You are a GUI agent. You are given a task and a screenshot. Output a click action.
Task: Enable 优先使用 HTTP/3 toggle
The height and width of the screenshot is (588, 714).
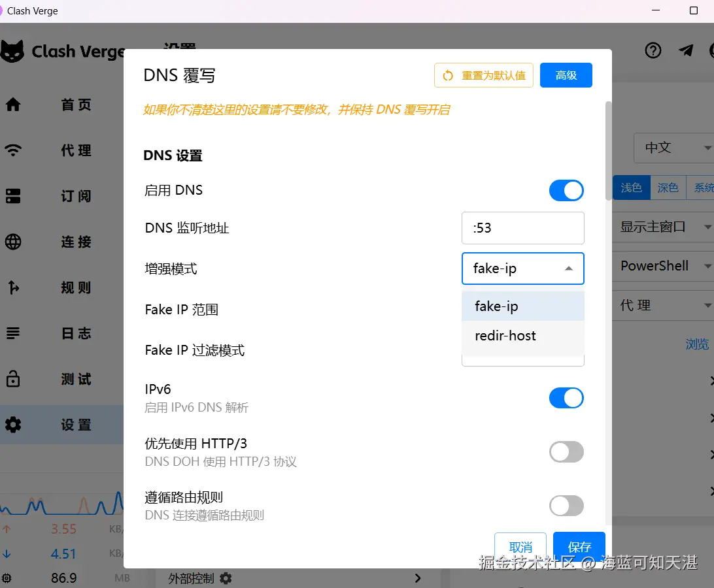[566, 451]
